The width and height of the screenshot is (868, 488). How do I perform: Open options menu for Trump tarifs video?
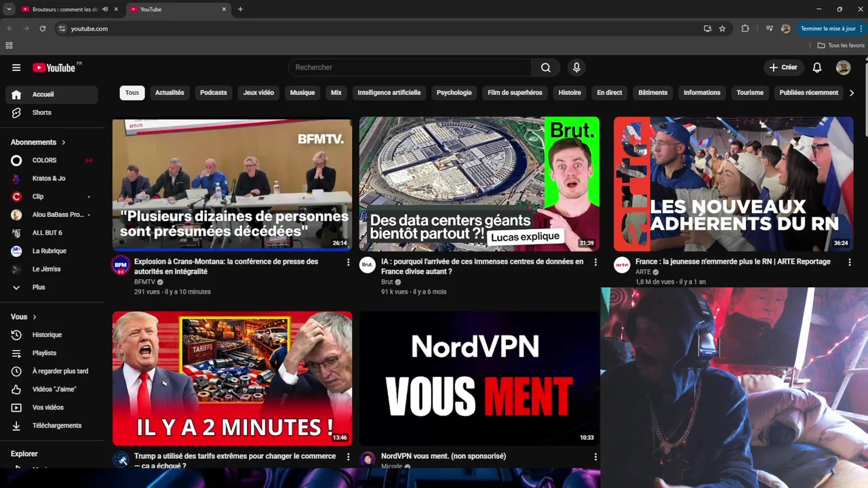coord(349,457)
